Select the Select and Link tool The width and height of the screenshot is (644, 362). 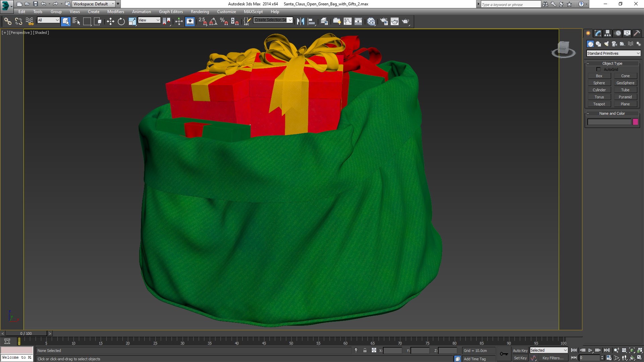7,21
